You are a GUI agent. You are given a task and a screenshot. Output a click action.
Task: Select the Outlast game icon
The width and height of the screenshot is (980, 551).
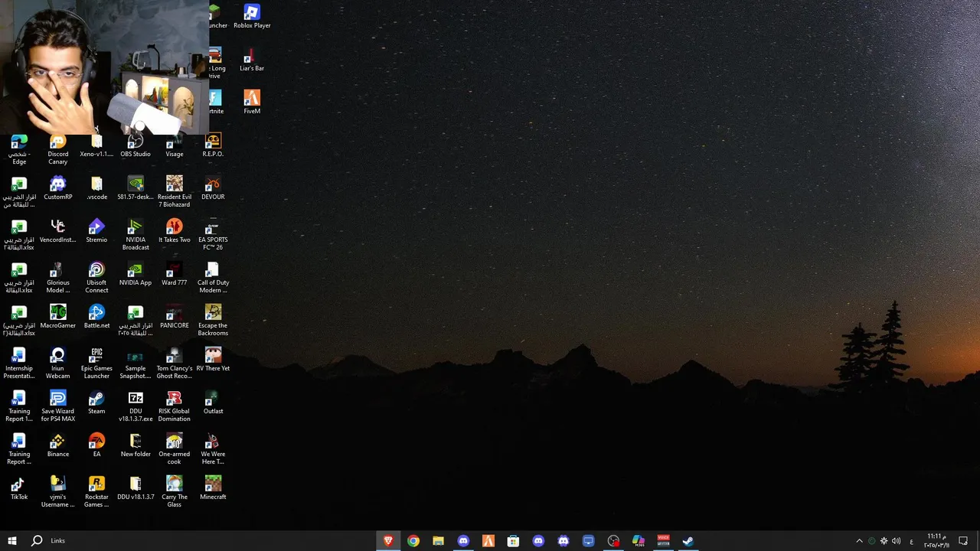[213, 403]
